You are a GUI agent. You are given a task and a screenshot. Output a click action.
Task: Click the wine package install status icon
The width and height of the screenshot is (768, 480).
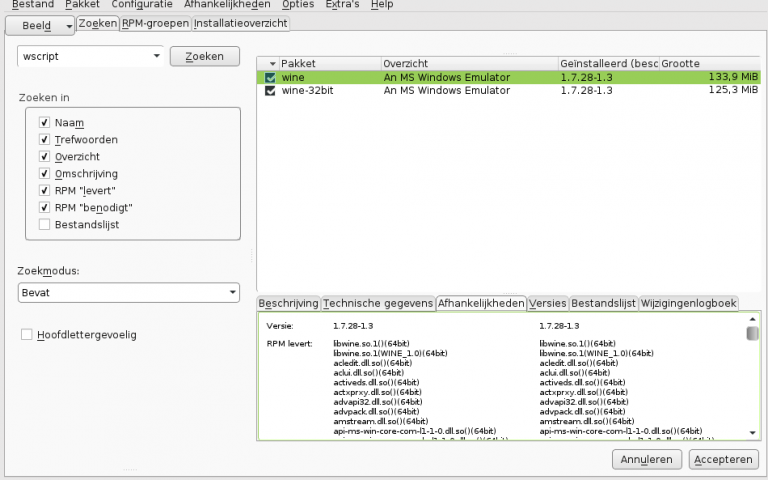tap(270, 77)
